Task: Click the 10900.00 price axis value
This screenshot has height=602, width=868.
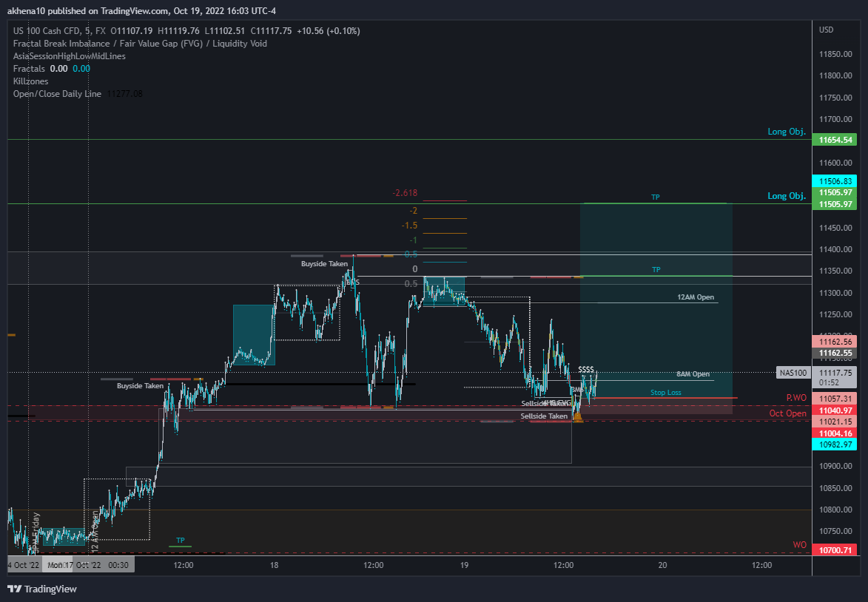Action: [835, 467]
